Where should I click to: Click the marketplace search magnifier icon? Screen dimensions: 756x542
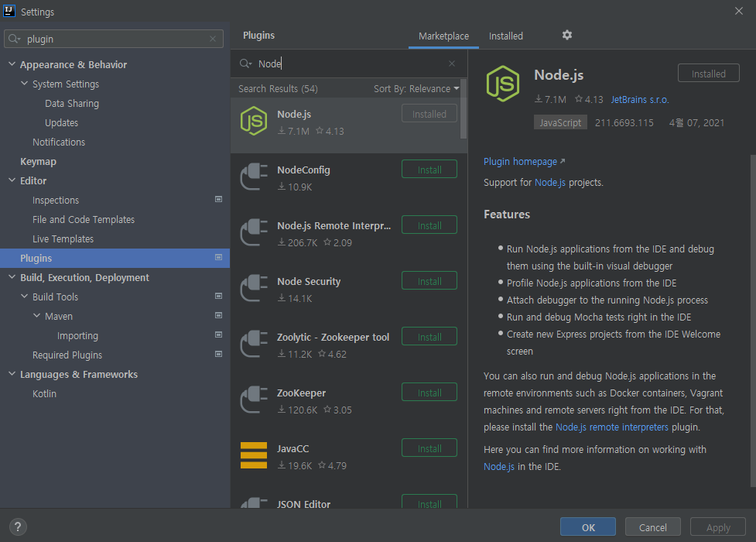[245, 63]
